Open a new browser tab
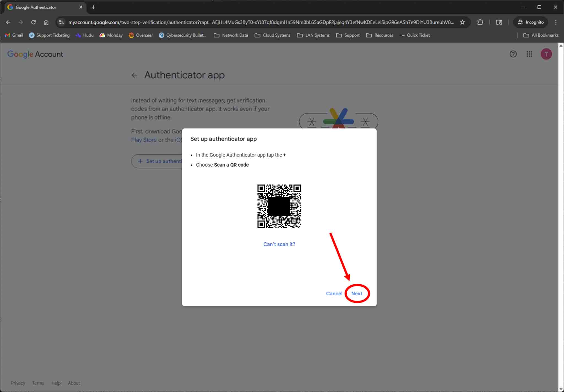 [x=93, y=7]
